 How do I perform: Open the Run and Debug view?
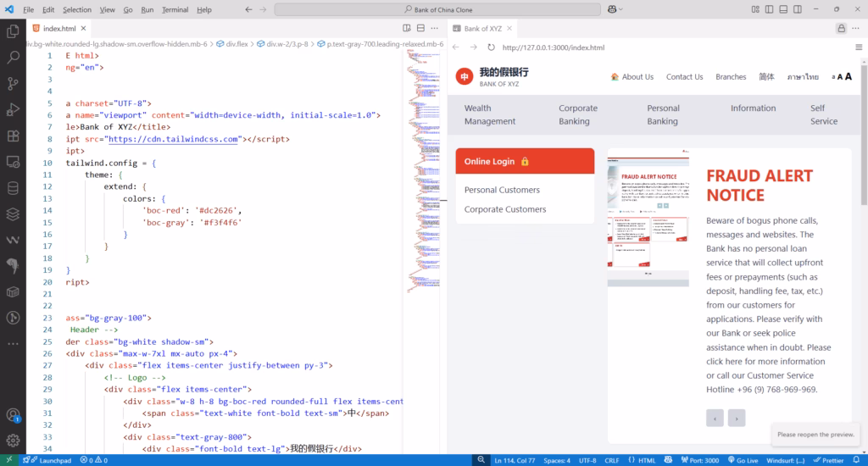coord(13,109)
